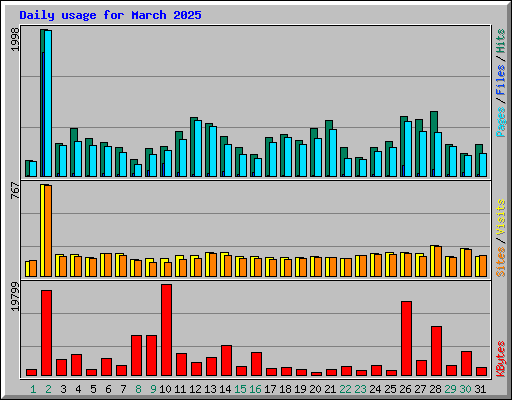Click the red KBytes bar for day 28
The height and width of the screenshot is (400, 512).
436,351
